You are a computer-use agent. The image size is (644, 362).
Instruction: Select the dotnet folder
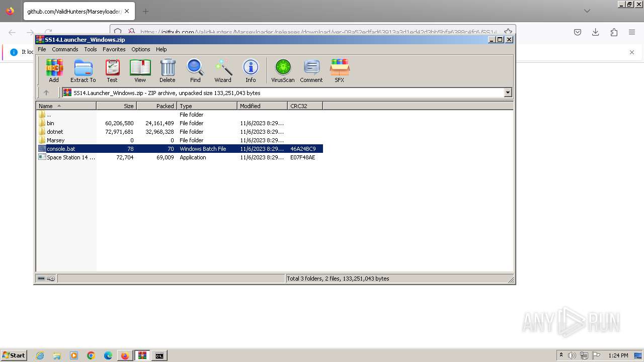pos(180,132)
